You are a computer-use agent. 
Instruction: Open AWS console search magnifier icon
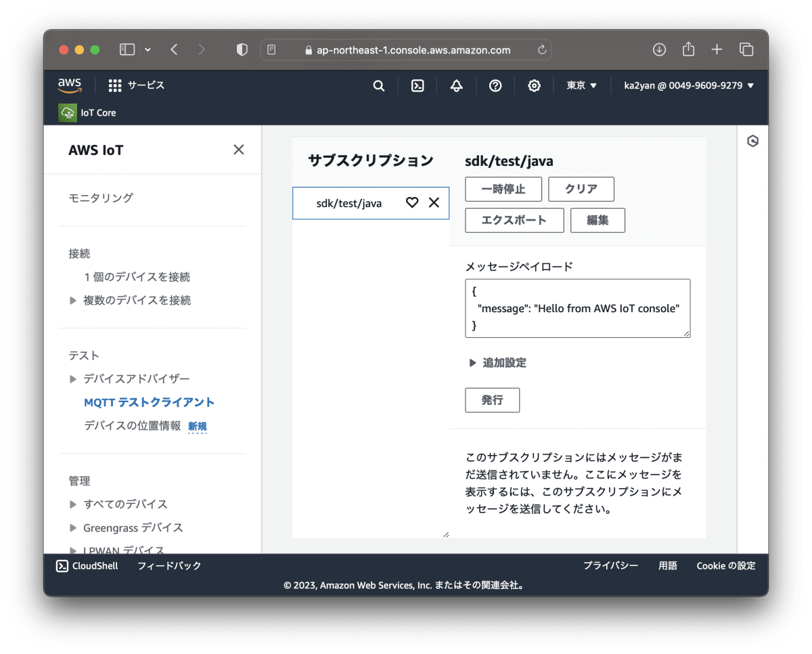379,86
